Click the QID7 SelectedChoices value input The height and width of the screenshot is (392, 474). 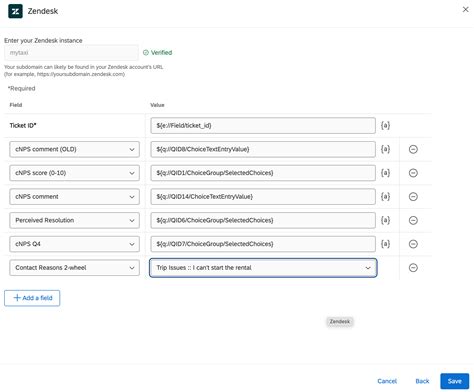[x=263, y=244]
